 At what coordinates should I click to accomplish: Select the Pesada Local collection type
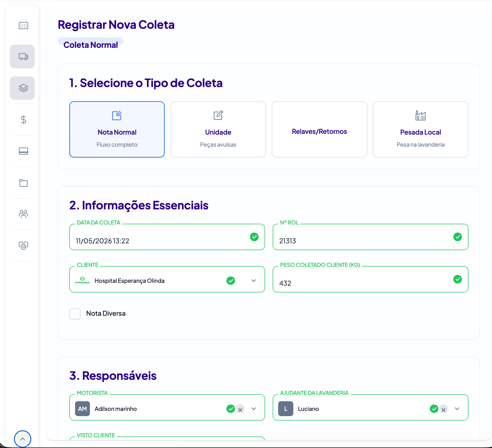coord(420,129)
